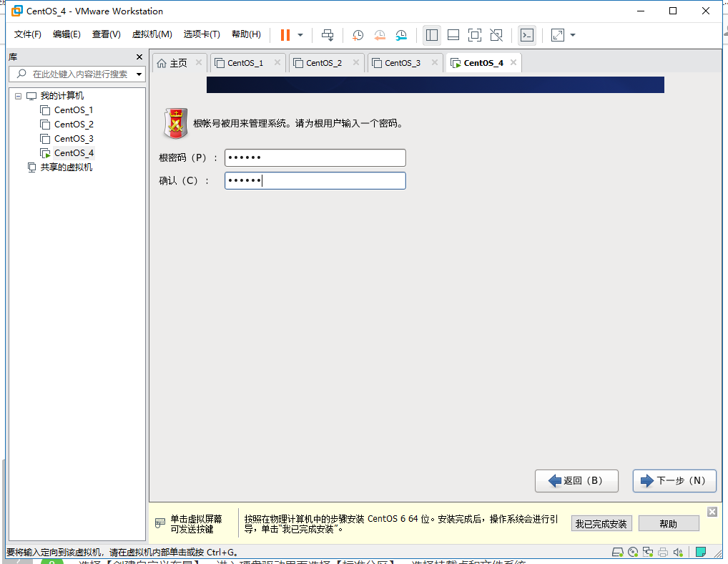
Task: Click the keyboard icon in the hint bar
Action: pyautogui.click(x=159, y=523)
